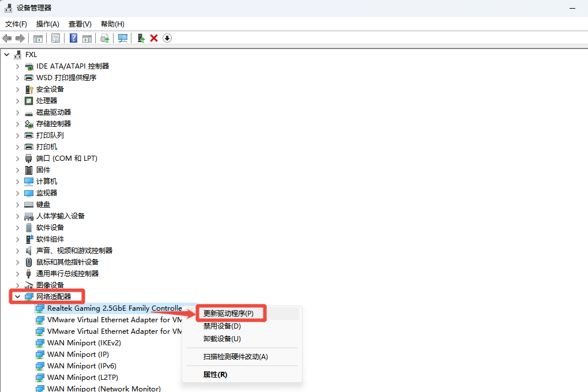This screenshot has width=588, height=392.
Task: Click the 处理器 chip icon
Action: (x=29, y=101)
